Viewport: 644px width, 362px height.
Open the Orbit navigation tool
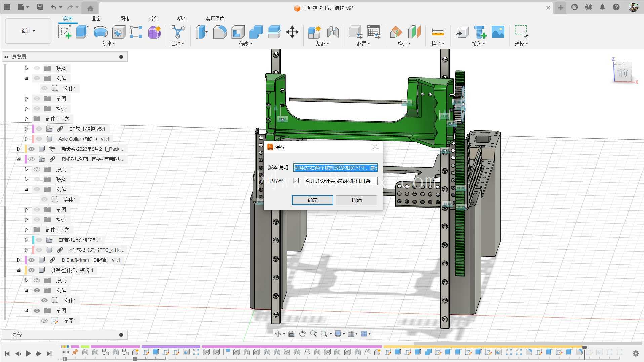click(x=278, y=334)
